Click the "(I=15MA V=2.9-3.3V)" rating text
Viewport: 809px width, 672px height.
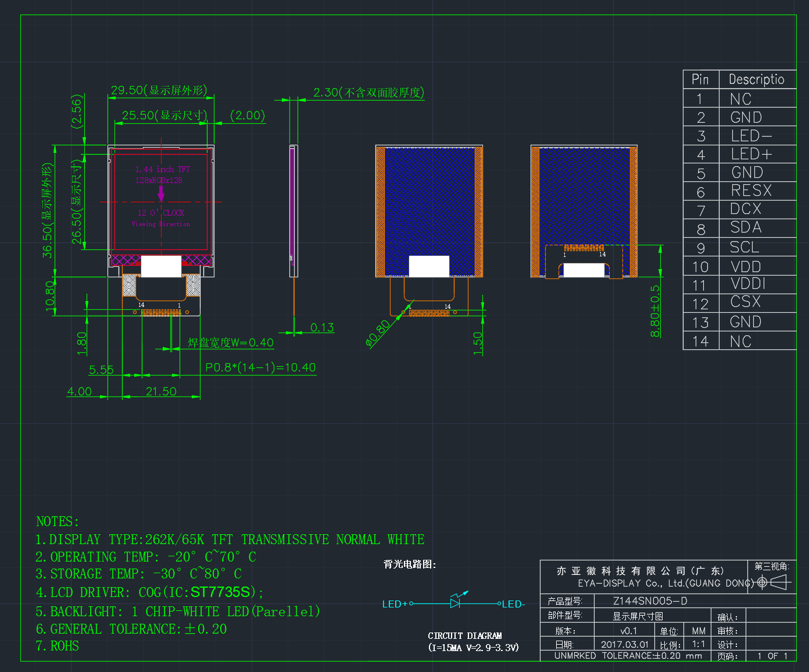click(474, 648)
